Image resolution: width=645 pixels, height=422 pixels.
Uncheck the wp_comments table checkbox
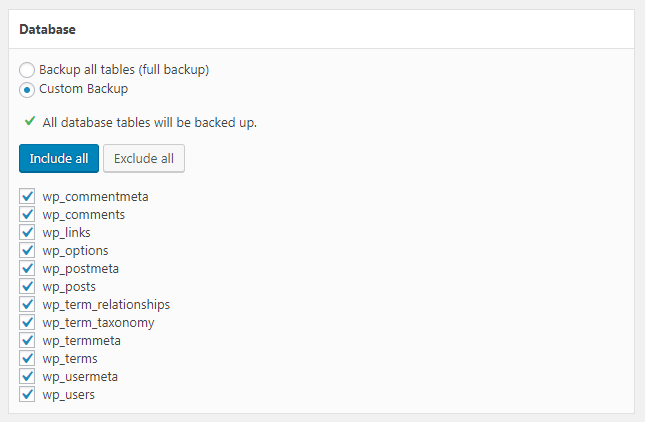tap(27, 214)
